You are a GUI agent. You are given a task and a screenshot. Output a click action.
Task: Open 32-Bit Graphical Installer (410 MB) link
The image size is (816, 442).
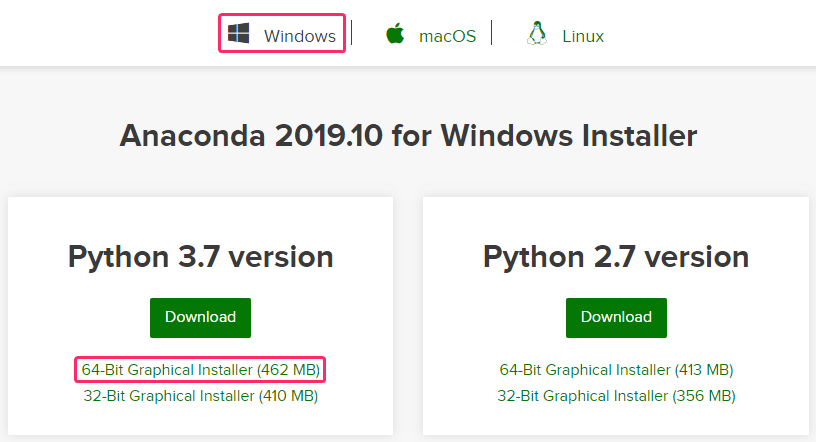(200, 396)
